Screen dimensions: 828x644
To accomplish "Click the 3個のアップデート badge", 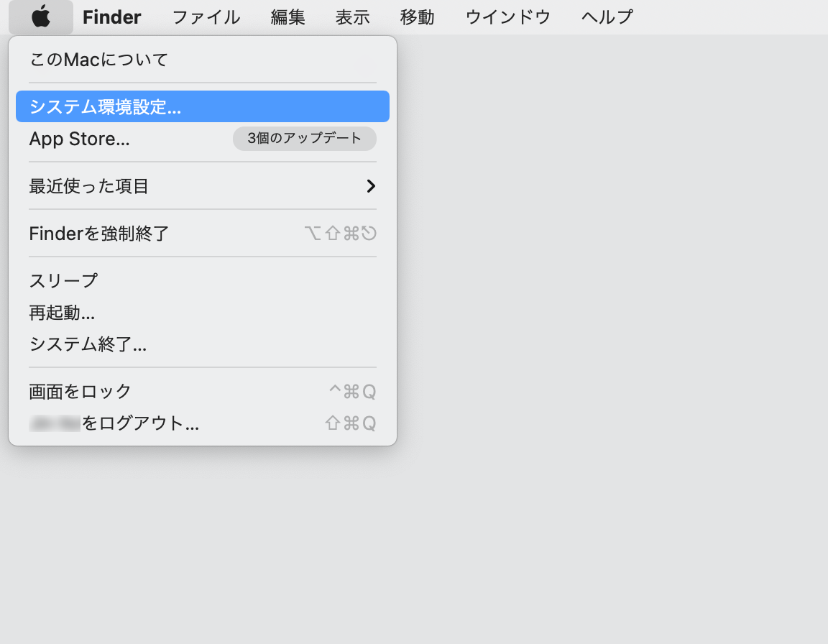I will point(304,139).
